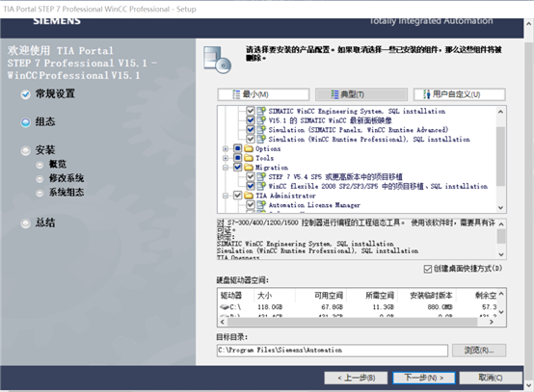The image size is (534, 392).
Task: Click the icon beside V15.1 的 SIMATIC WinCC 最新面板映像
Action: pos(261,120)
